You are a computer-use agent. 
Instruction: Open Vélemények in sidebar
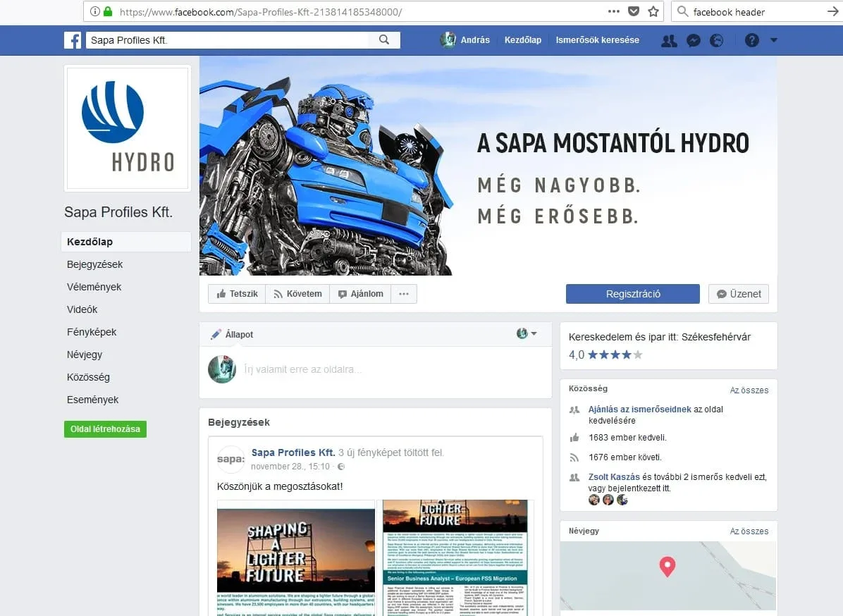point(94,287)
